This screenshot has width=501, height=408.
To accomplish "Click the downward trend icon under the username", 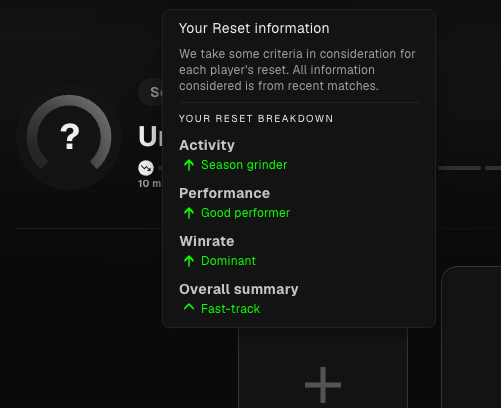I will [x=146, y=168].
